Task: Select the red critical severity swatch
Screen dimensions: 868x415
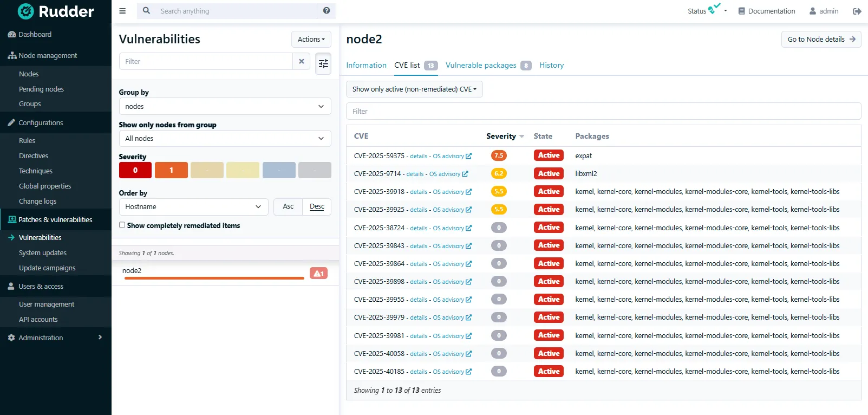Action: click(x=135, y=170)
